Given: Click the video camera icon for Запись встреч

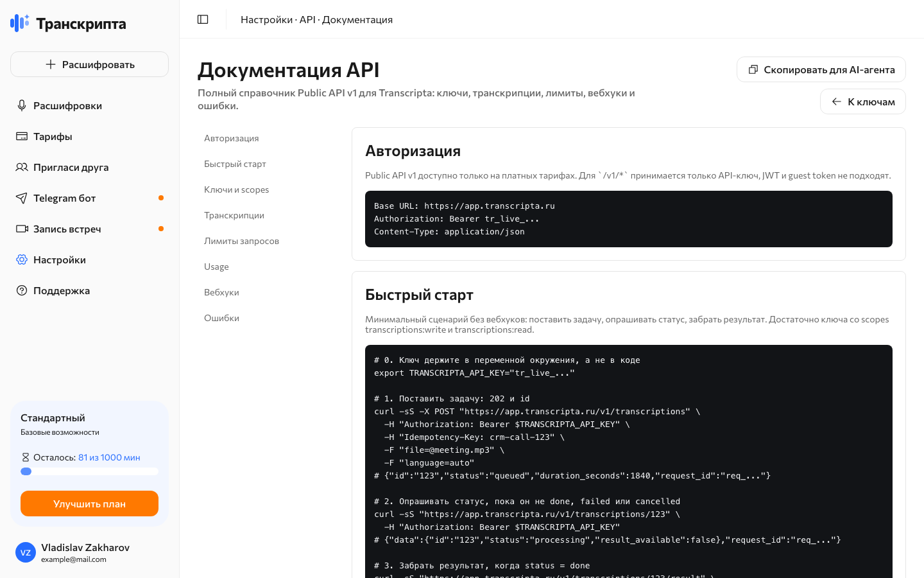Looking at the screenshot, I should click(x=22, y=229).
